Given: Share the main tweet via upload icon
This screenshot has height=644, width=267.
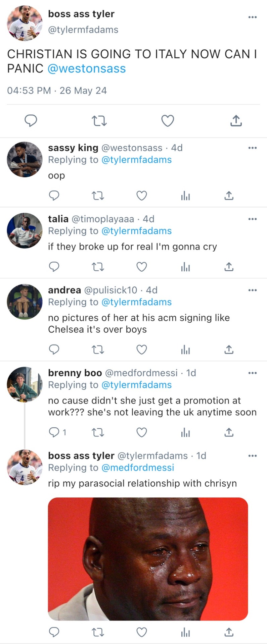Looking at the screenshot, I should point(236,120).
